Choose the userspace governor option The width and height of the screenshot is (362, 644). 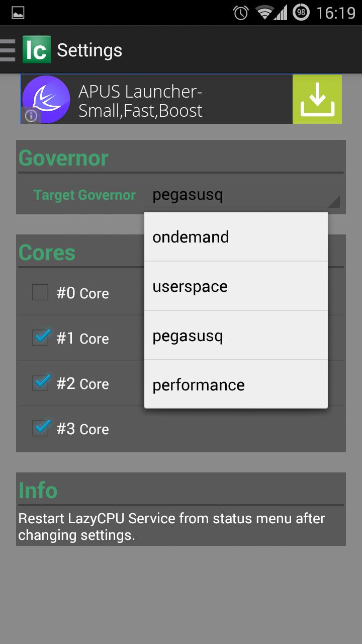[x=236, y=286]
